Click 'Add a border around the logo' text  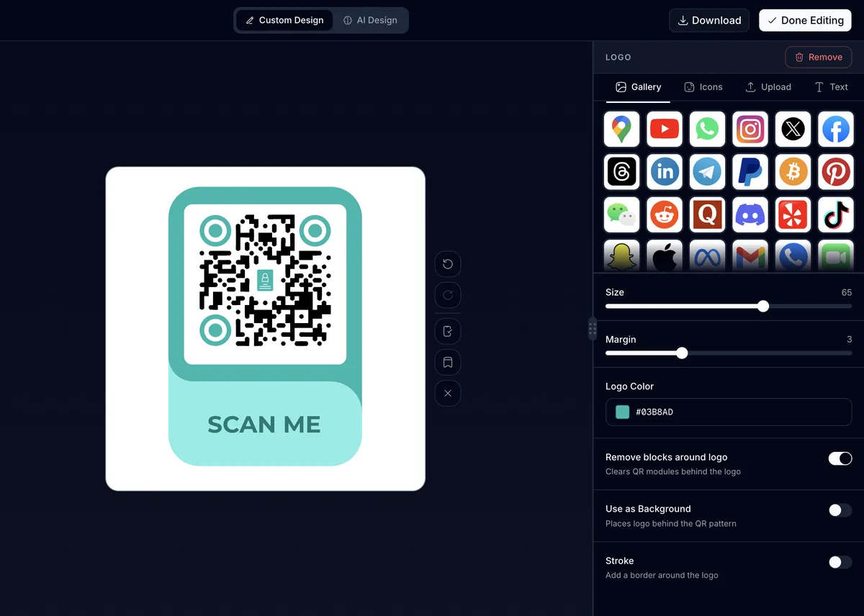coord(662,576)
